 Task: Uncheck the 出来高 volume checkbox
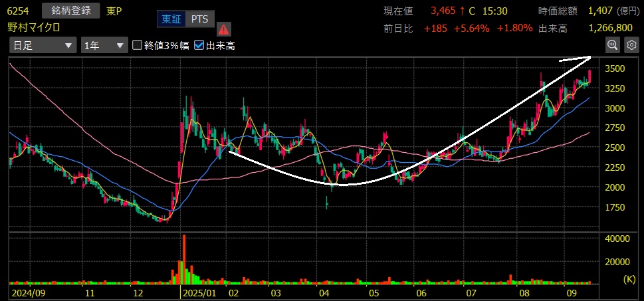(x=199, y=45)
